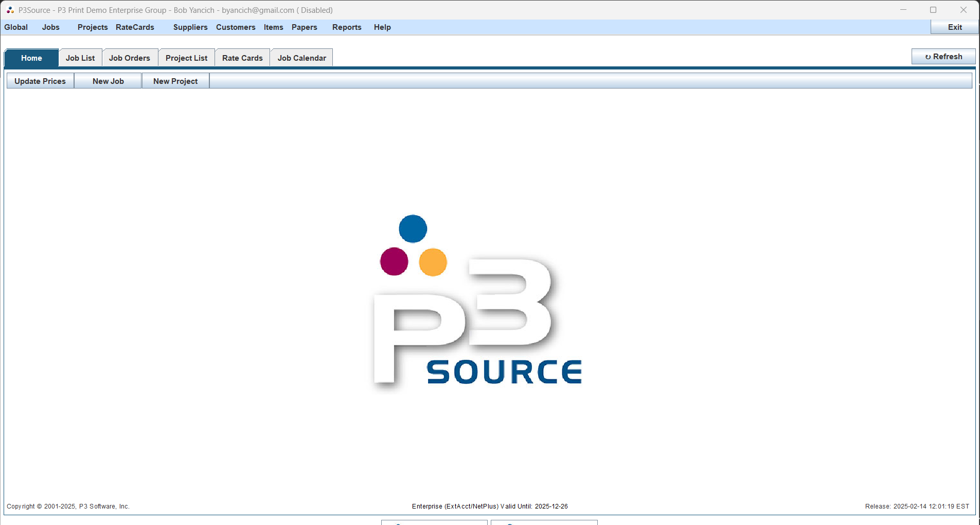Minimize the P3Source window
Viewport: 980px width, 525px height.
903,10
